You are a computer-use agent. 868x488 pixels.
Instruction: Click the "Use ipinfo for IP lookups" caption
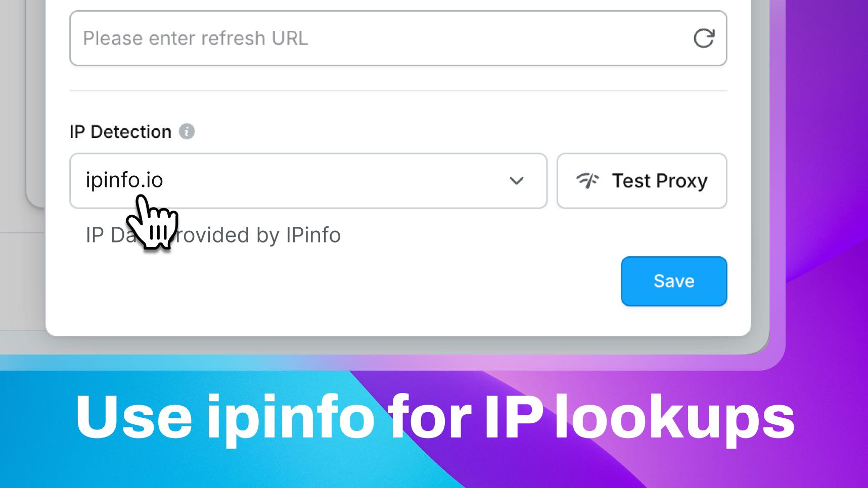click(x=435, y=418)
